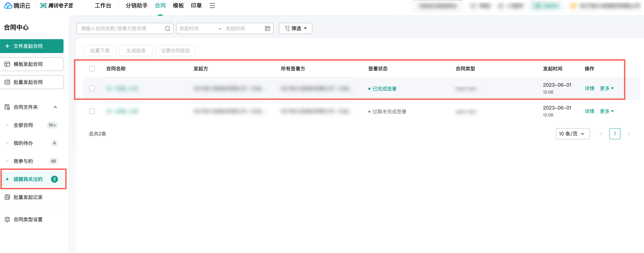Image resolution: width=644 pixels, height=253 pixels.
Task: Click the 总共2条 total count text
Action: [98, 134]
